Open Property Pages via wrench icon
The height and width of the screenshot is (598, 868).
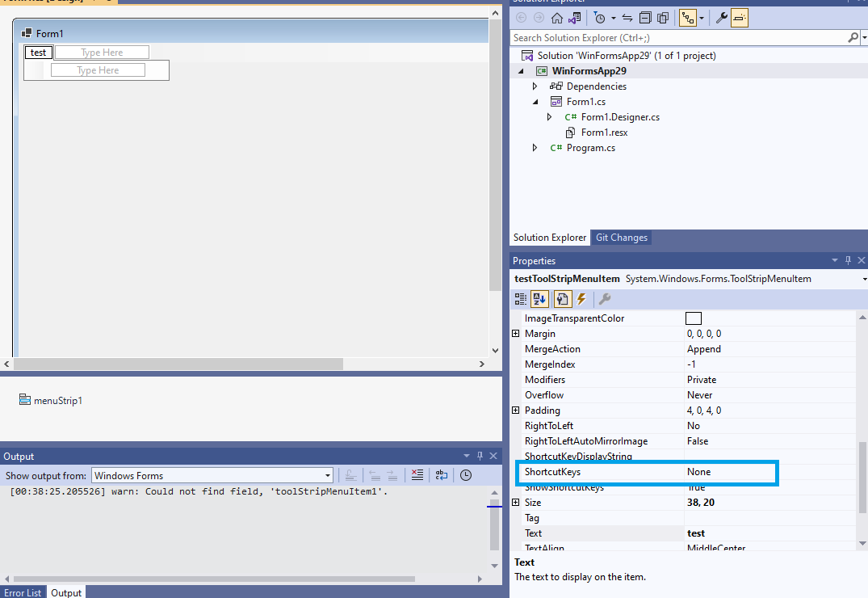(x=604, y=299)
